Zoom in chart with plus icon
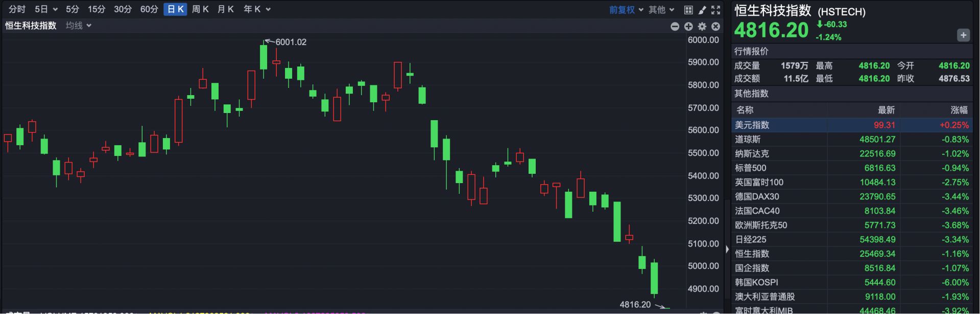980x314 pixels. 688,27
